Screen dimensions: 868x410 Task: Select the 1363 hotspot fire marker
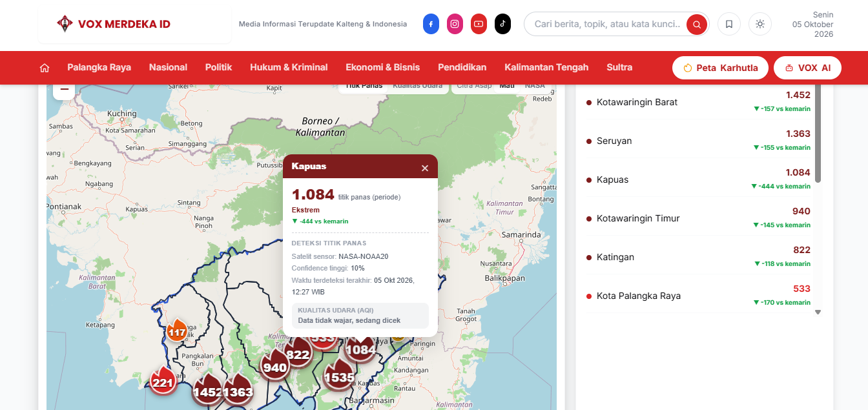(x=238, y=390)
